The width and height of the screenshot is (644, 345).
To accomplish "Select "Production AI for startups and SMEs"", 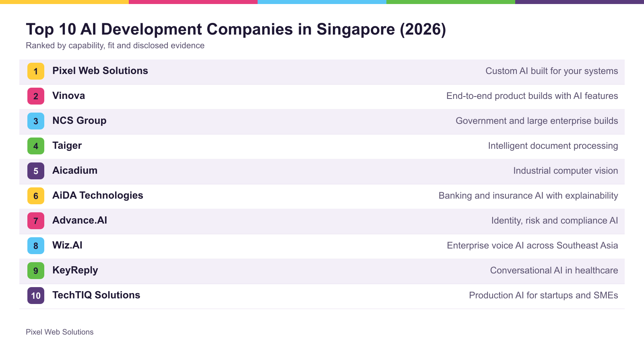I will (x=544, y=296).
